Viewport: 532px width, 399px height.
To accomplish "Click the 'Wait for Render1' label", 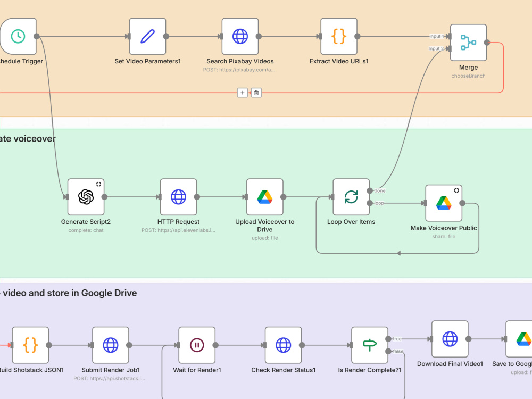I will pos(197,370).
